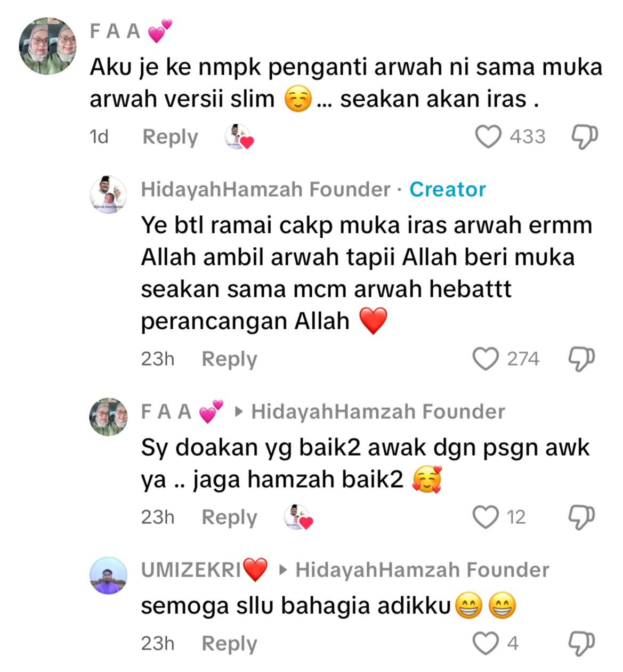Open HidayahHamzah Founder's profile avatar
The height and width of the screenshot is (672, 623).
109,195
